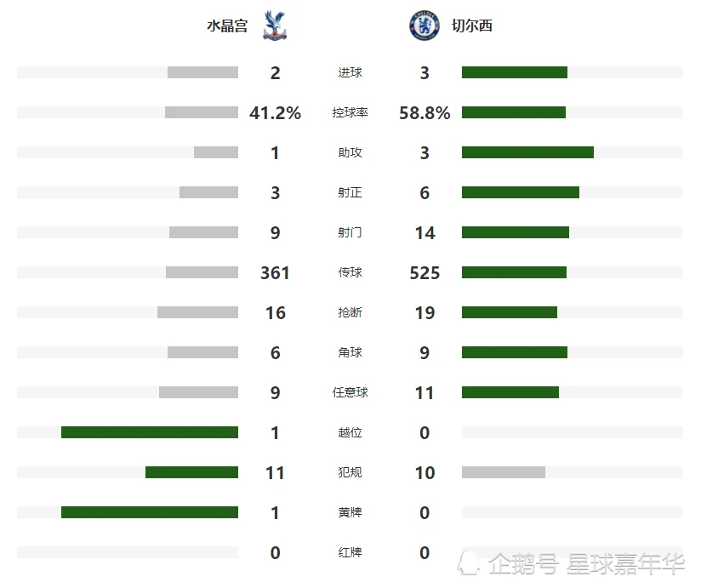Click the 任意球 row label

click(x=350, y=392)
